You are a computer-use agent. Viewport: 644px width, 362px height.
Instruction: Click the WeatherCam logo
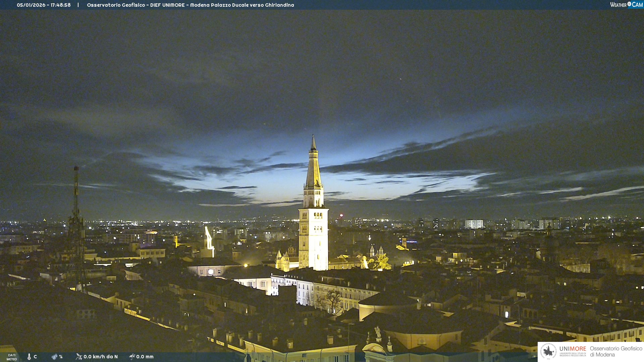tap(626, 5)
